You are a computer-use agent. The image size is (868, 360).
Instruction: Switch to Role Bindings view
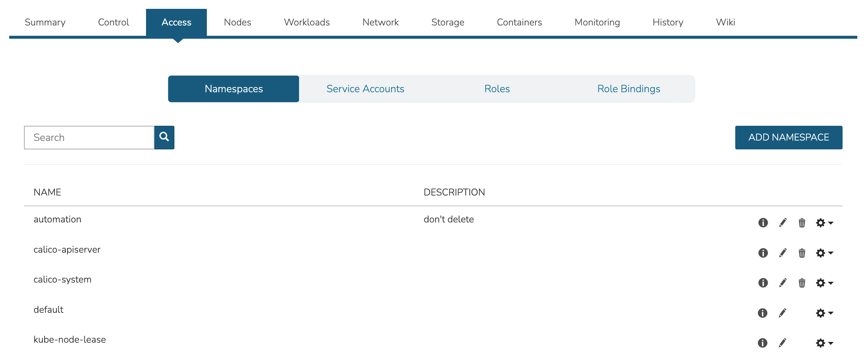(628, 89)
